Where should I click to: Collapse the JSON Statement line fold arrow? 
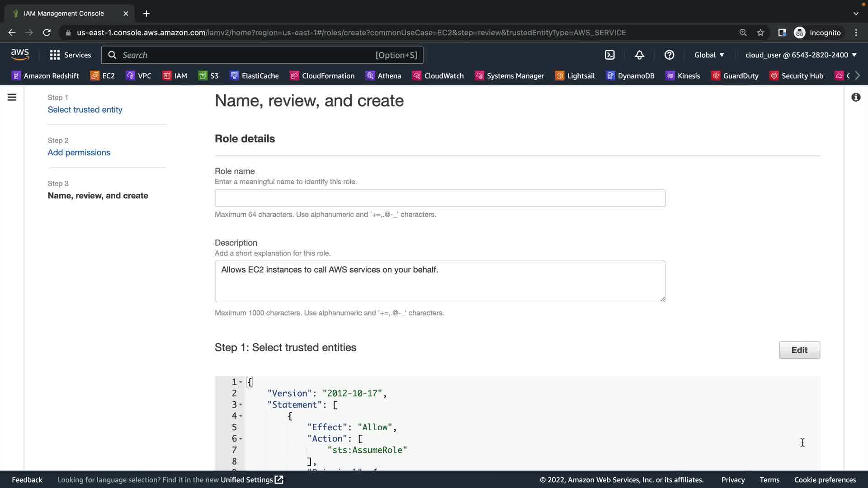241,405
